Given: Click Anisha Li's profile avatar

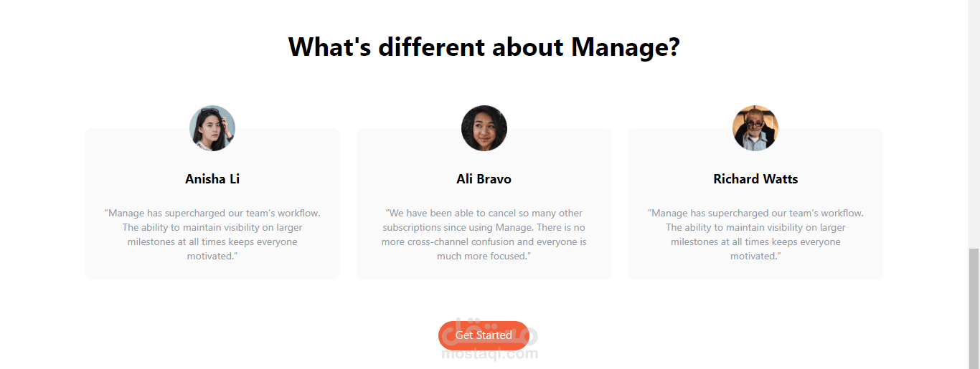Looking at the screenshot, I should click(212, 128).
